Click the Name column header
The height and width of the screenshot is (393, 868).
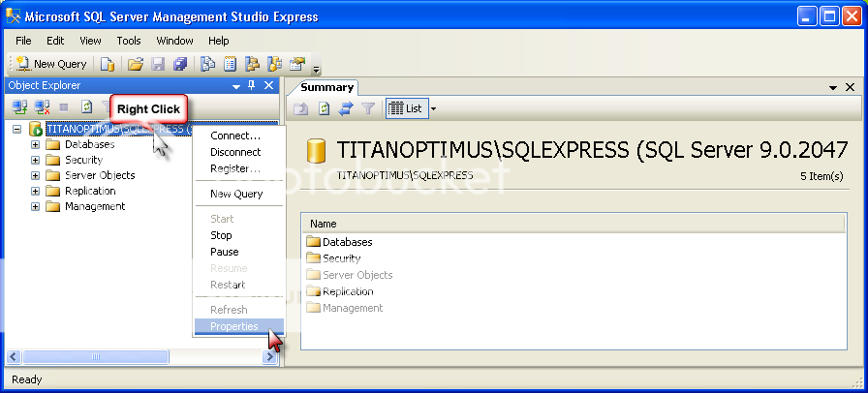pyautogui.click(x=573, y=225)
